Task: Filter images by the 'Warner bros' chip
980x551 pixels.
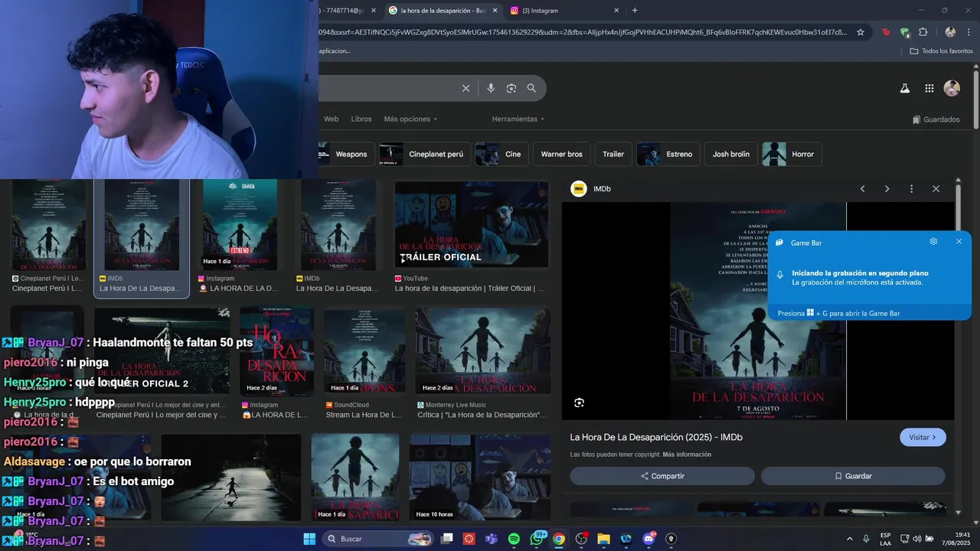Action: (561, 154)
